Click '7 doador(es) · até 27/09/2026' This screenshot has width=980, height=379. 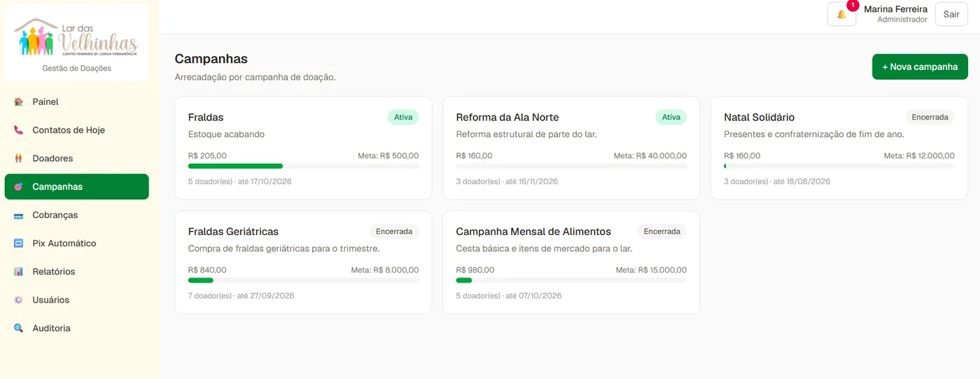click(241, 296)
